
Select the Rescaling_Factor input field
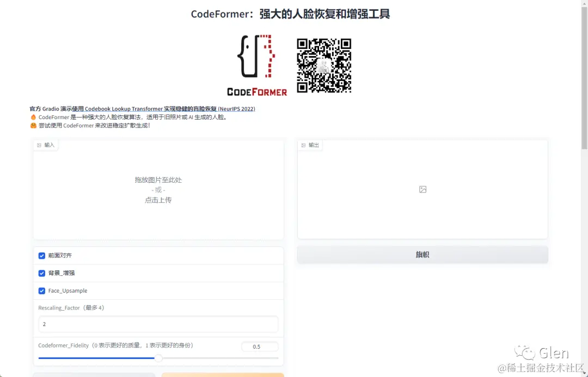coord(158,324)
